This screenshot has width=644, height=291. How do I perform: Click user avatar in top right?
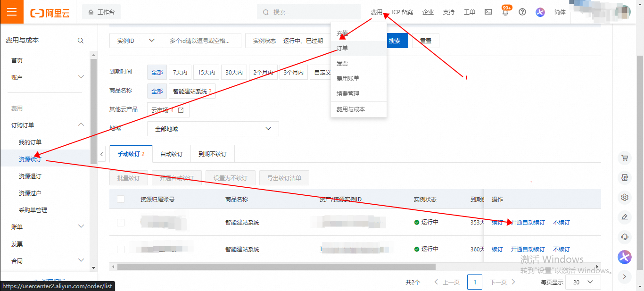pyautogui.click(x=623, y=12)
